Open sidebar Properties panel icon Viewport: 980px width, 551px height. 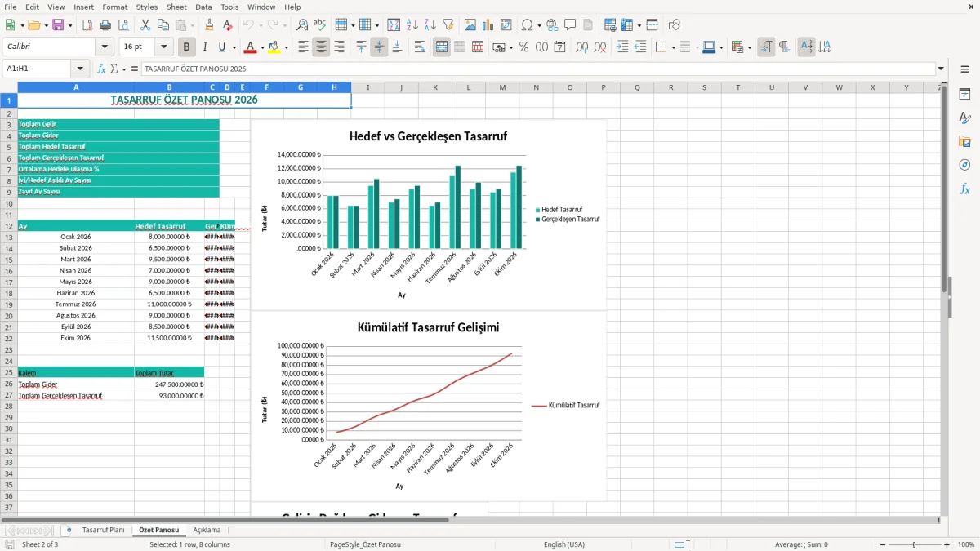(x=964, y=95)
